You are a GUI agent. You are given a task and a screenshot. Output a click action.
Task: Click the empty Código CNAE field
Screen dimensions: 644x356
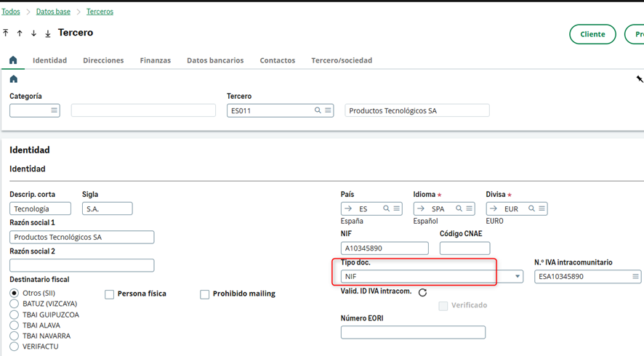tap(464, 248)
